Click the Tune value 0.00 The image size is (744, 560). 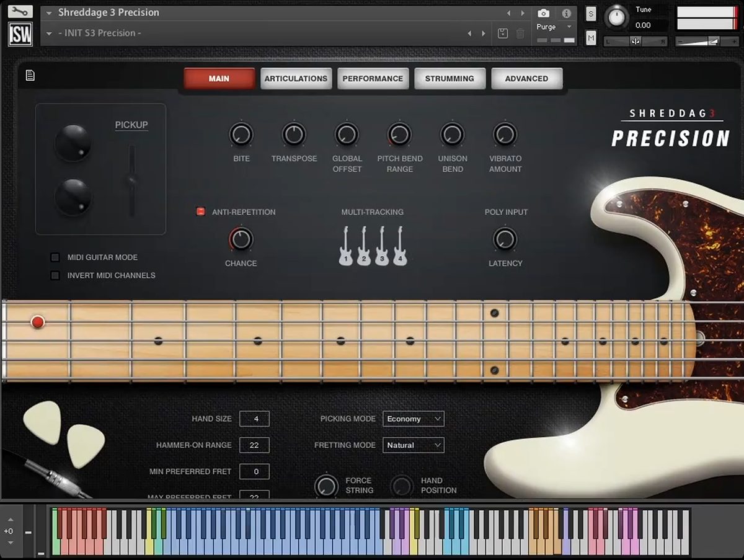click(x=643, y=25)
